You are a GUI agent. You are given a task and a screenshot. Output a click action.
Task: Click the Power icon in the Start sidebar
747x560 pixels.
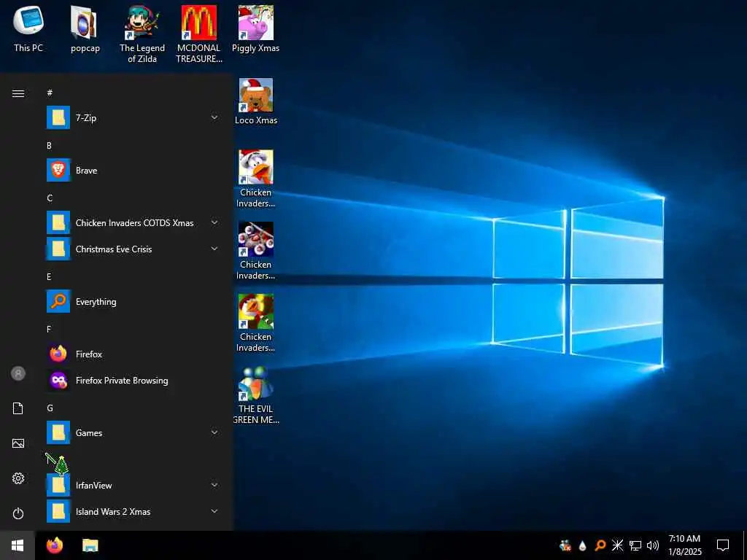tap(18, 513)
